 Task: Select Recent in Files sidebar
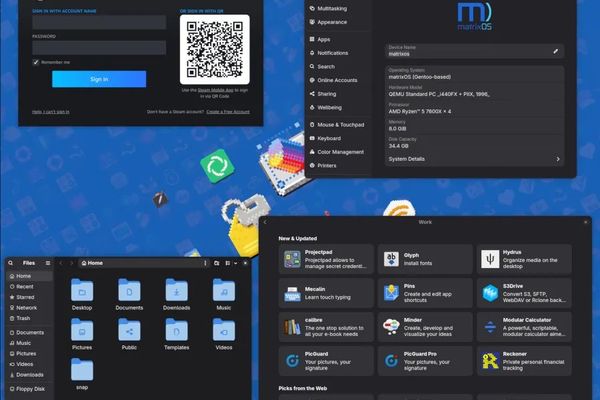(x=29, y=287)
